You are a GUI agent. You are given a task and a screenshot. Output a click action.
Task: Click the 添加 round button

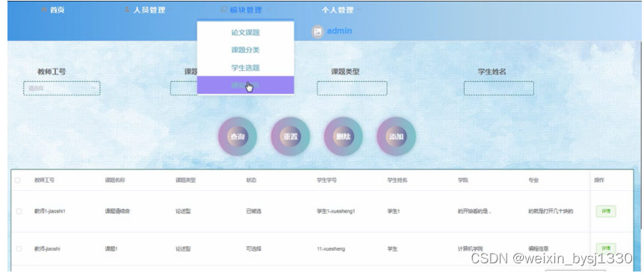[x=397, y=136]
